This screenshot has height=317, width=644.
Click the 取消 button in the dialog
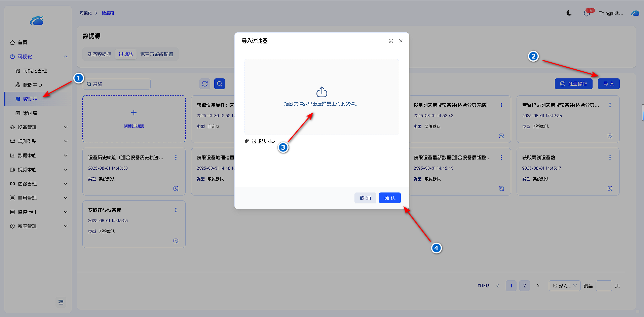365,198
